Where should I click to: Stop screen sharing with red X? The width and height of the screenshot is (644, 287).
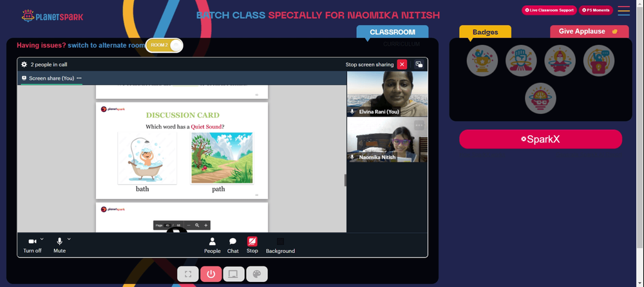click(x=402, y=64)
